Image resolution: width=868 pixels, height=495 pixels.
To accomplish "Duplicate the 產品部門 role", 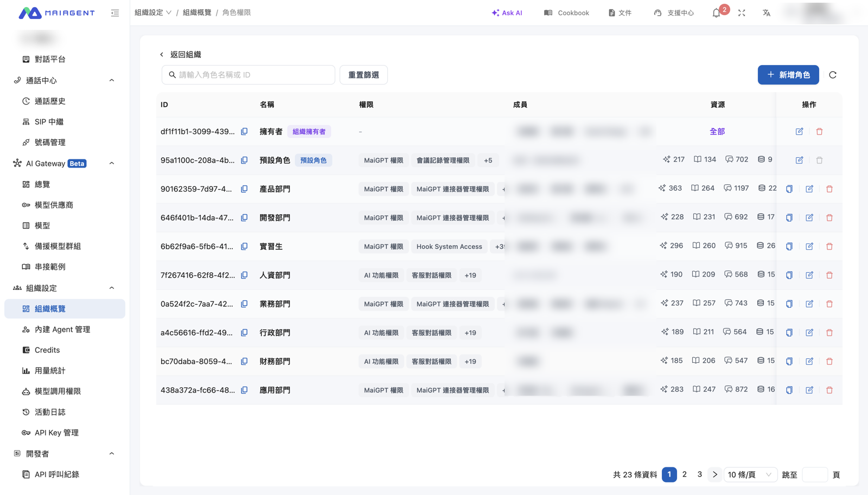I will 789,189.
